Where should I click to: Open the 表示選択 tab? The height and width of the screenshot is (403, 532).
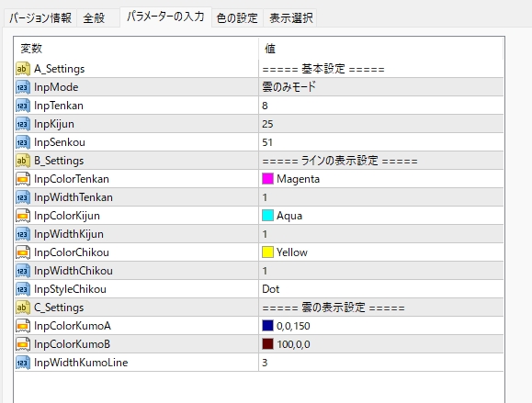click(x=290, y=18)
